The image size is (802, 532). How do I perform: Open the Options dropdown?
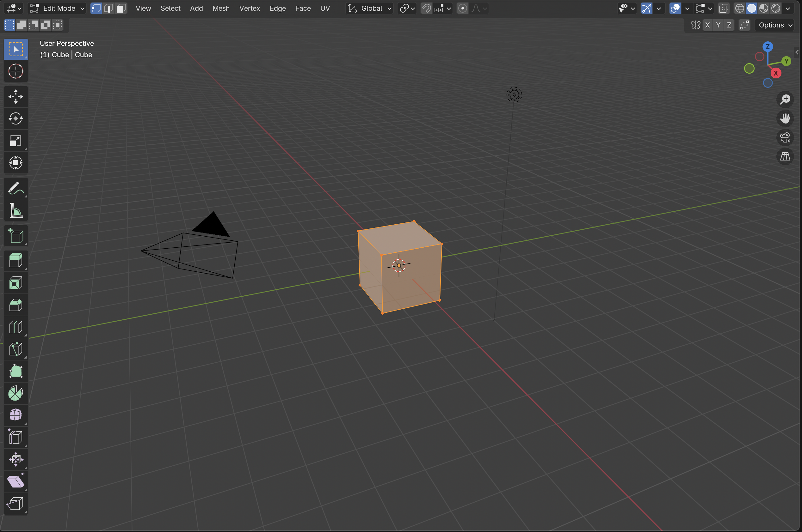tap(775, 25)
